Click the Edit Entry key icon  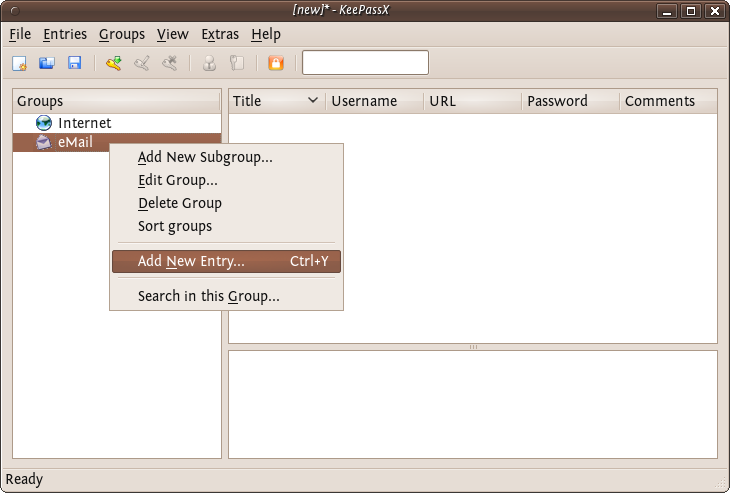(142, 63)
